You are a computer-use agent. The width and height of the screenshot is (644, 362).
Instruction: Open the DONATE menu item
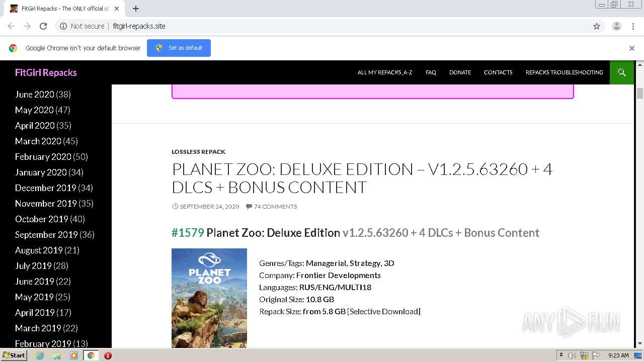[460, 72]
